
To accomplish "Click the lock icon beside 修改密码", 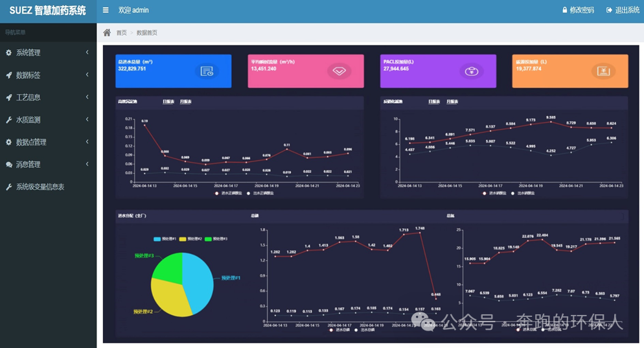I will (x=564, y=10).
